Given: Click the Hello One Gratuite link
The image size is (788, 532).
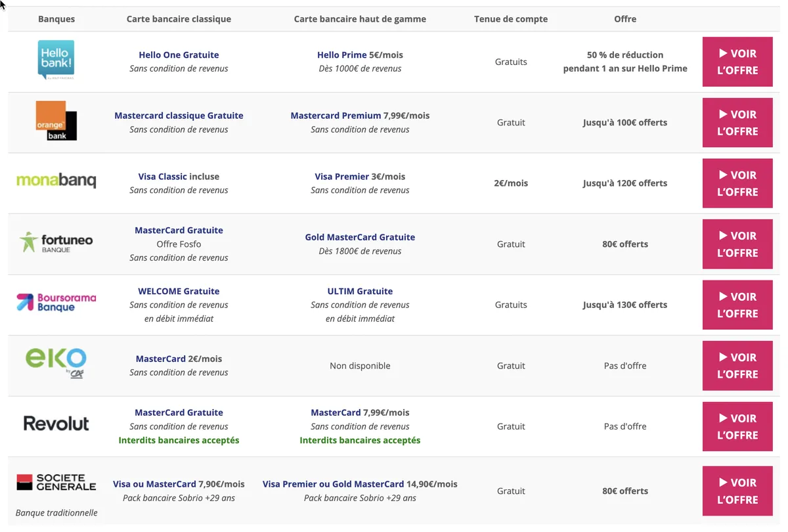Looking at the screenshot, I should coord(179,55).
